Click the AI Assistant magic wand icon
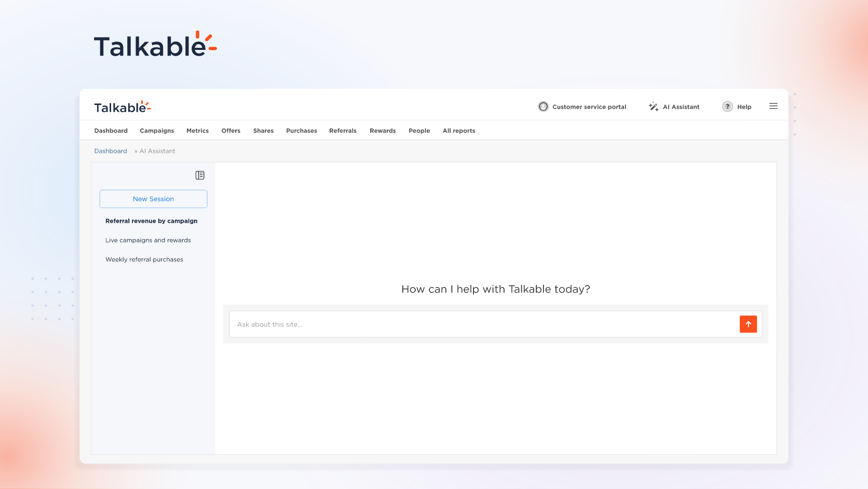 (x=654, y=107)
